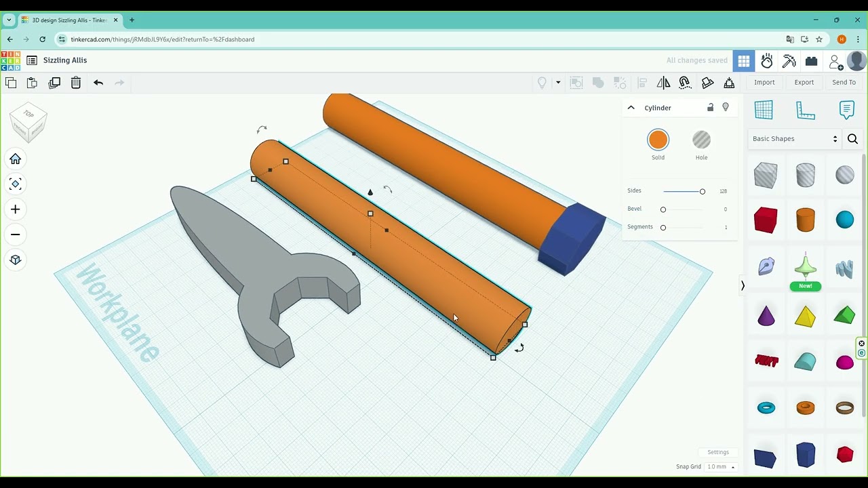868x488 pixels.
Task: Click the view cube TOP face
Action: coord(28,114)
